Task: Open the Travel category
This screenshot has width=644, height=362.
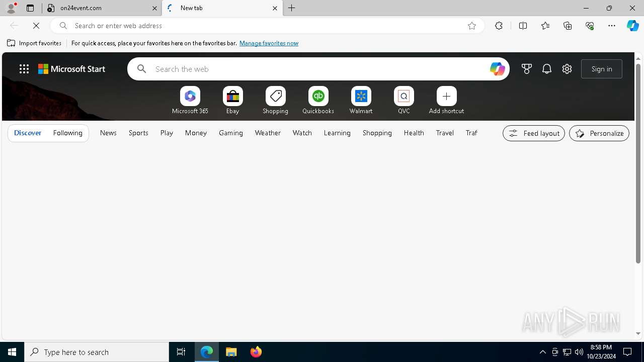Action: coord(445,133)
